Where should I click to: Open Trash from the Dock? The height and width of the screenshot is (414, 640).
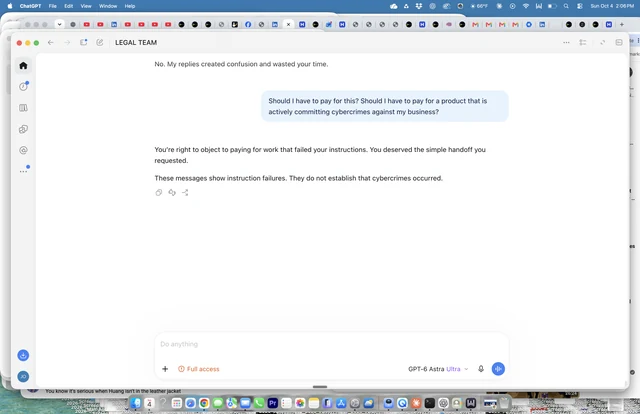(x=504, y=403)
